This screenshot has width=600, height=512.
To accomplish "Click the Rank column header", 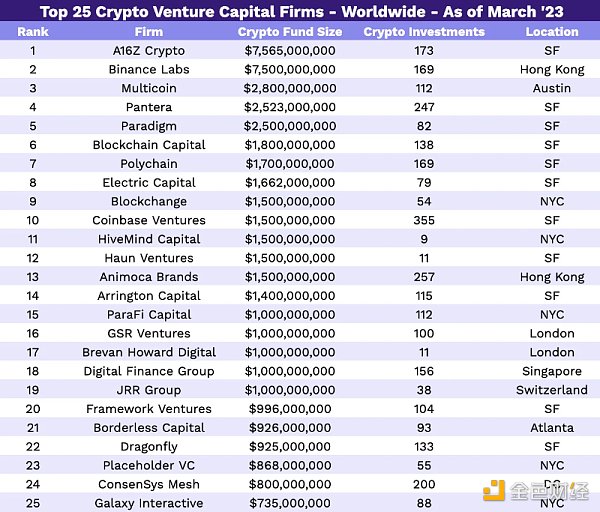I will tap(33, 32).
